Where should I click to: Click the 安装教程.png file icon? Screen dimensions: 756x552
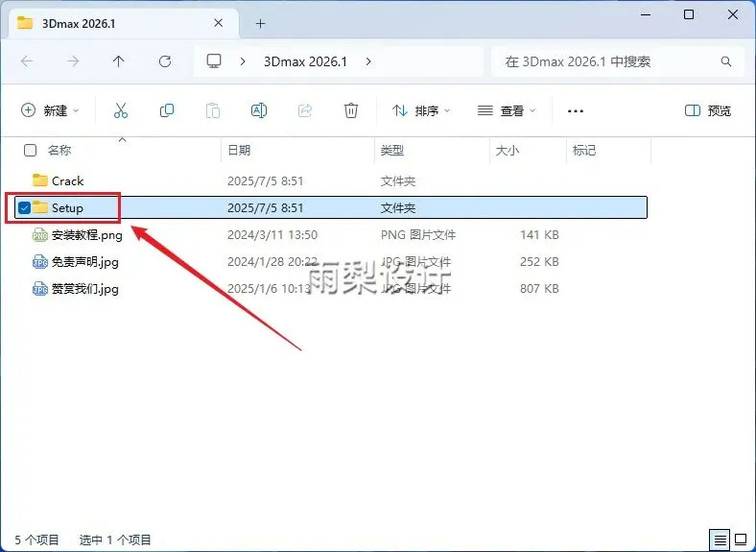tap(40, 235)
